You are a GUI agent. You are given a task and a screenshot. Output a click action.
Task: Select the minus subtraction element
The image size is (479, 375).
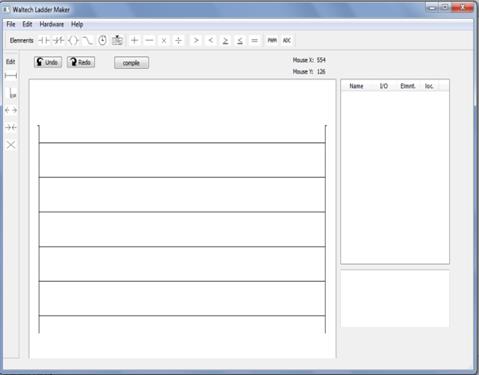(149, 41)
